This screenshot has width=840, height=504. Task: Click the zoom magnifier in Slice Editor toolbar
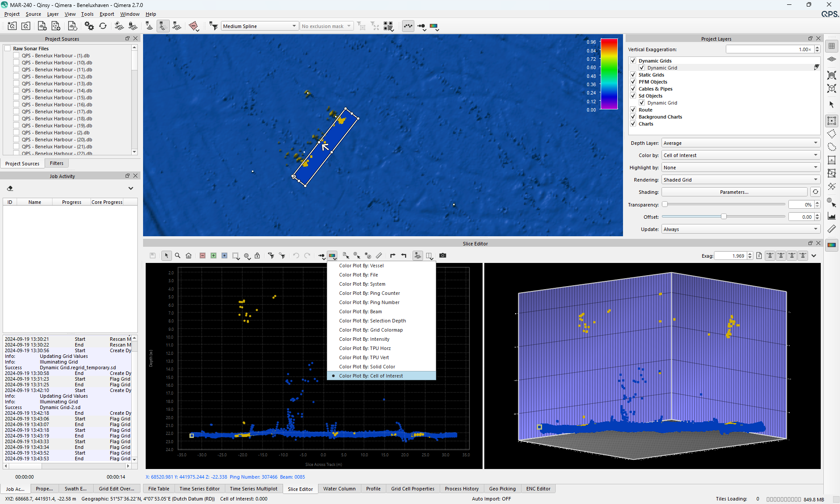pos(178,255)
